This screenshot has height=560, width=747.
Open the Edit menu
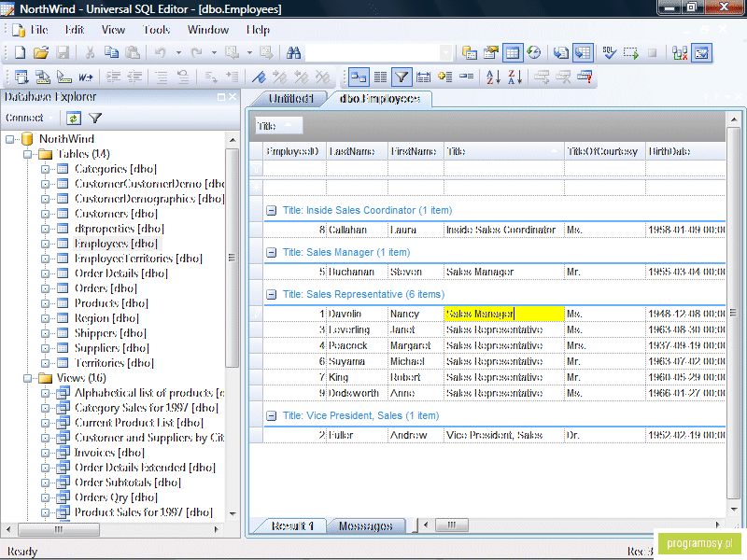[75, 30]
